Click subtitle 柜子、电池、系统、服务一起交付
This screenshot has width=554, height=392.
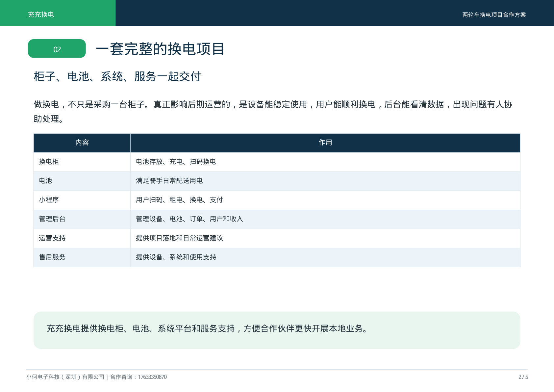pos(117,76)
